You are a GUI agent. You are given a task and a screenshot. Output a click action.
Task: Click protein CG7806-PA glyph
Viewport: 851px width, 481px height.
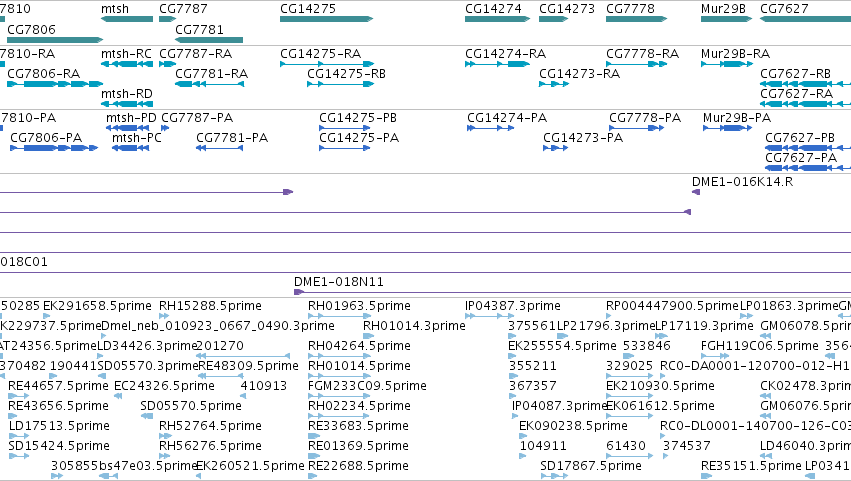[54, 148]
